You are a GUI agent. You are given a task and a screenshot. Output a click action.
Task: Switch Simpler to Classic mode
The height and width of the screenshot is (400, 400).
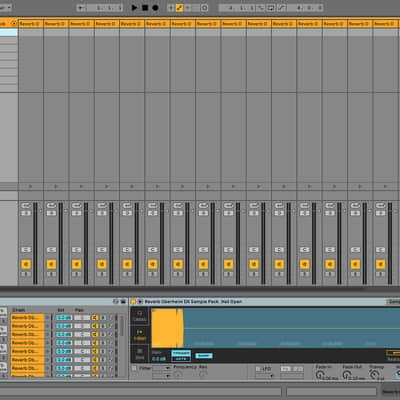coord(140,316)
